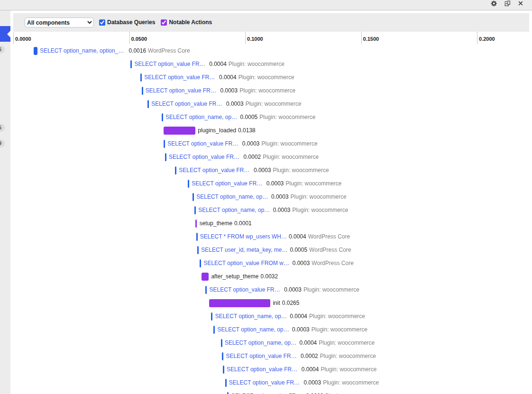The width and height of the screenshot is (532, 394).
Task: Click the plugins_loaded purple bar
Action: point(179,130)
